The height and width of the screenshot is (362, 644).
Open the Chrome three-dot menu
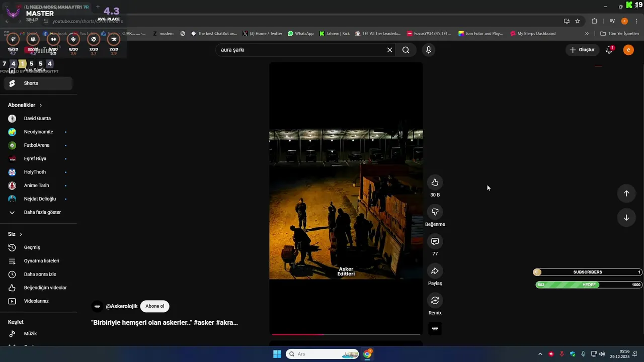pyautogui.click(x=636, y=21)
